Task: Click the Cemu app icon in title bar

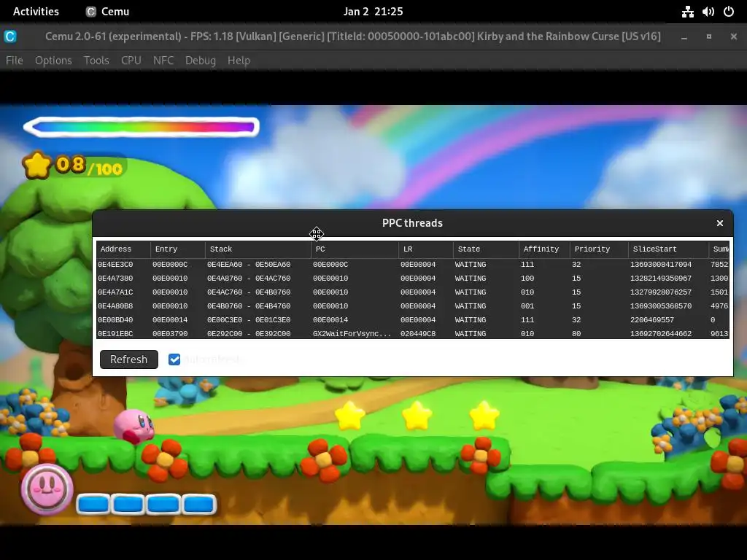Action: 10,36
